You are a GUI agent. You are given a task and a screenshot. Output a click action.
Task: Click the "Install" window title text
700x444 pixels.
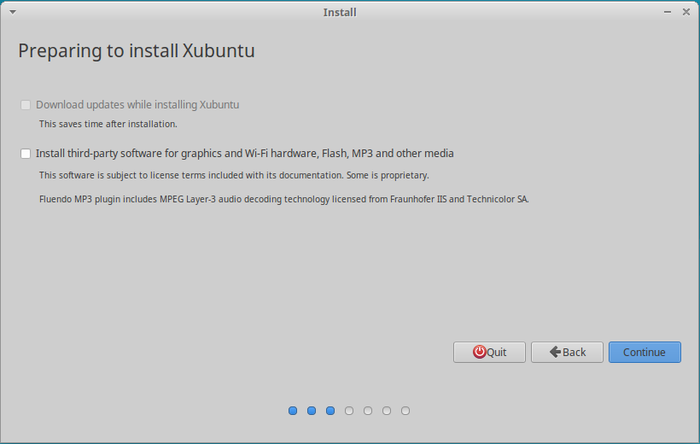[x=340, y=12]
